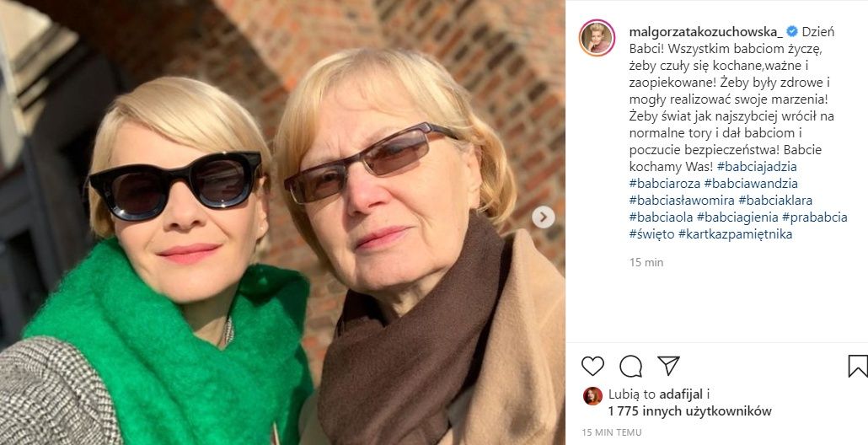Open the #babciajadzia hashtag
Viewport: 868px width, 445px height.
click(x=758, y=167)
